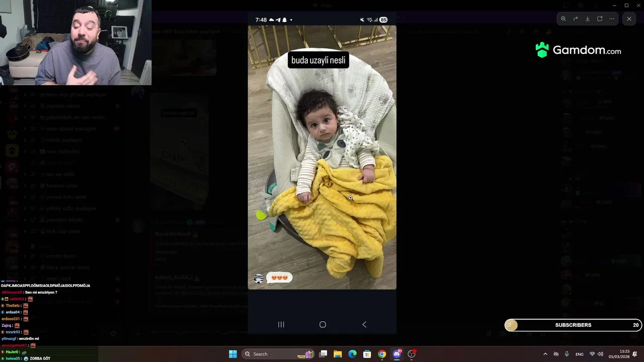Open the Windows Start menu

[233, 354]
